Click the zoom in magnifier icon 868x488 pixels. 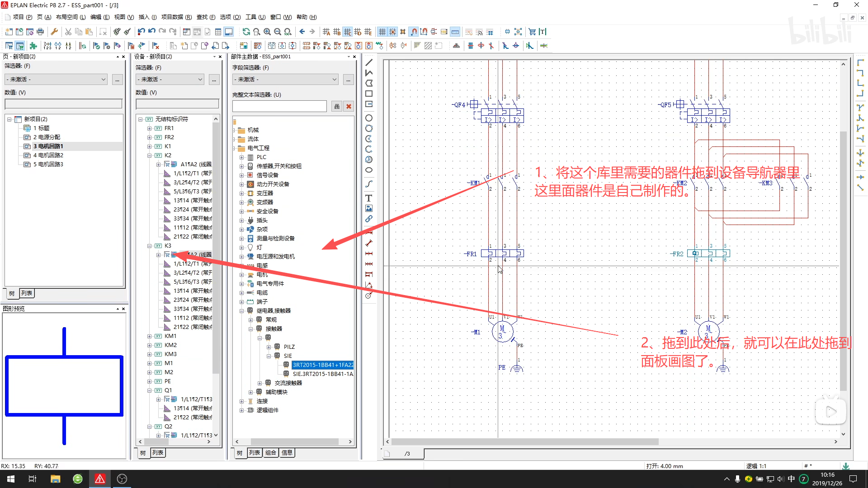267,32
